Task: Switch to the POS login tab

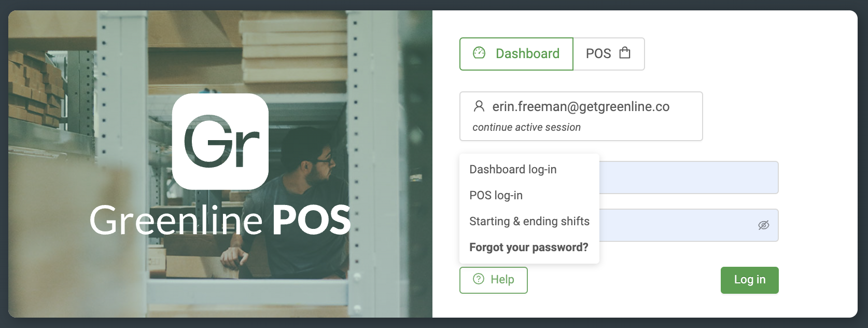Action: [x=609, y=53]
